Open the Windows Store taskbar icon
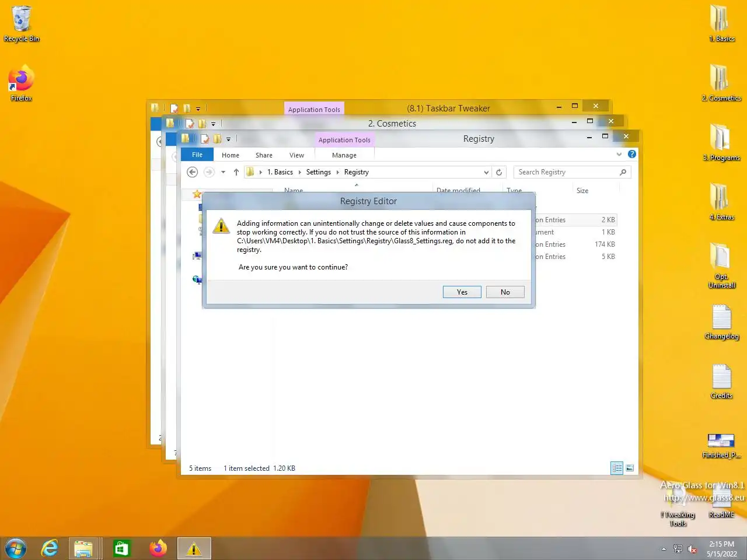This screenshot has width=747, height=560. coord(121,548)
